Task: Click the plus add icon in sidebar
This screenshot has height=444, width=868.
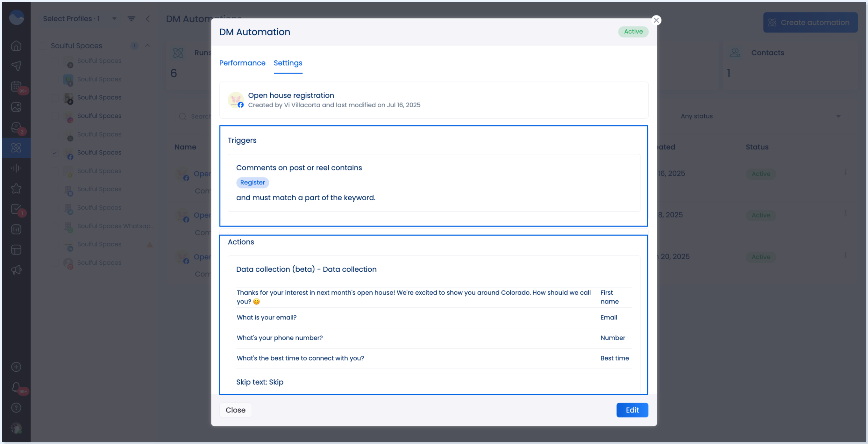Action: [16, 367]
